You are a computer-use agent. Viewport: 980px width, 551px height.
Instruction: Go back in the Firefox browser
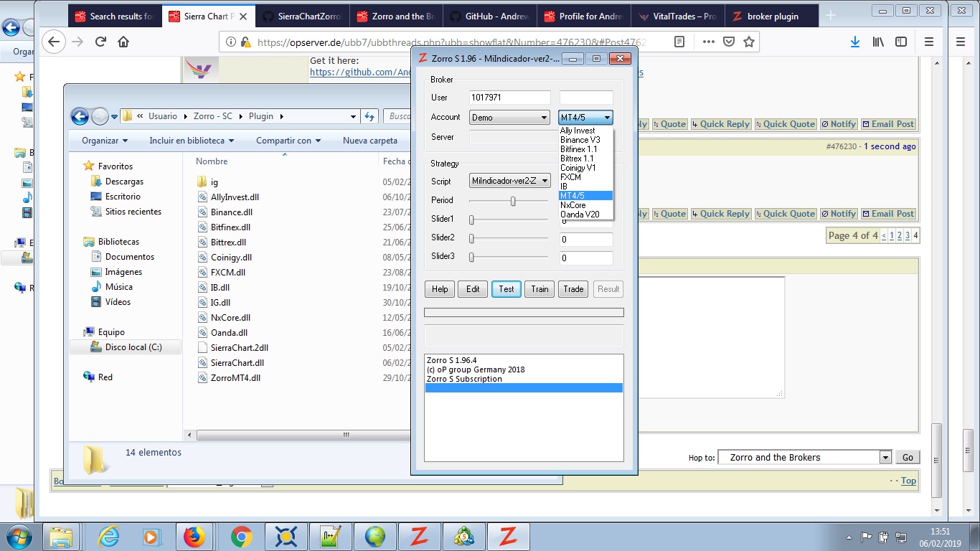[x=54, y=42]
